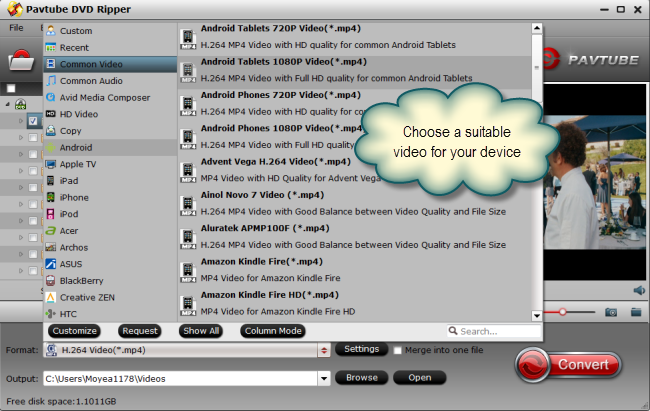Take a snapshot with camera icon
The width and height of the screenshot is (650, 411).
click(611, 312)
